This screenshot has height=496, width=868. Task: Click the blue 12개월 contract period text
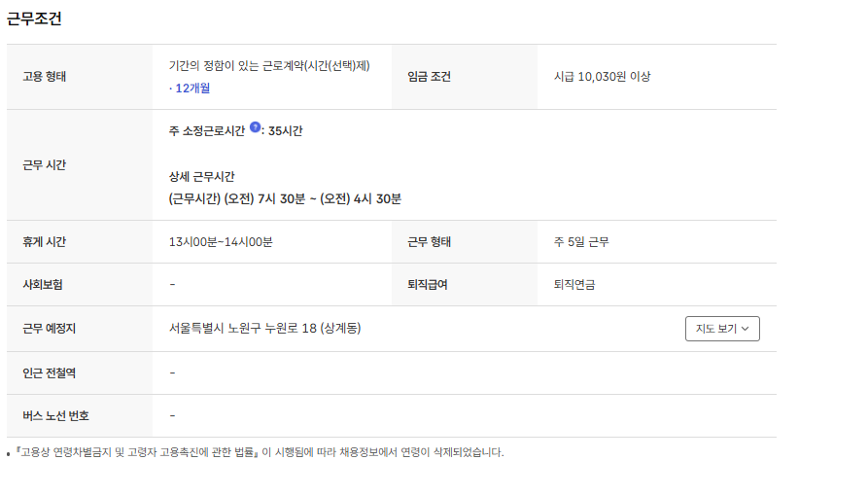[192, 88]
